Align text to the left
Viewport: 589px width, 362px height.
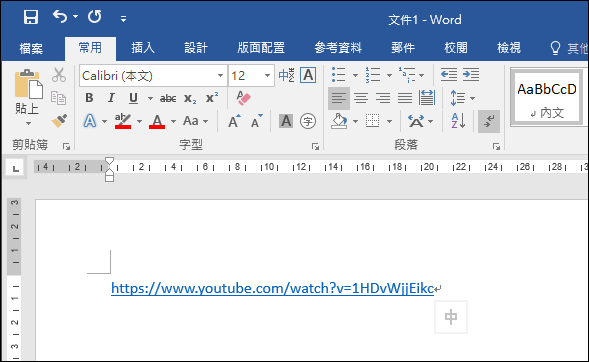click(x=339, y=98)
